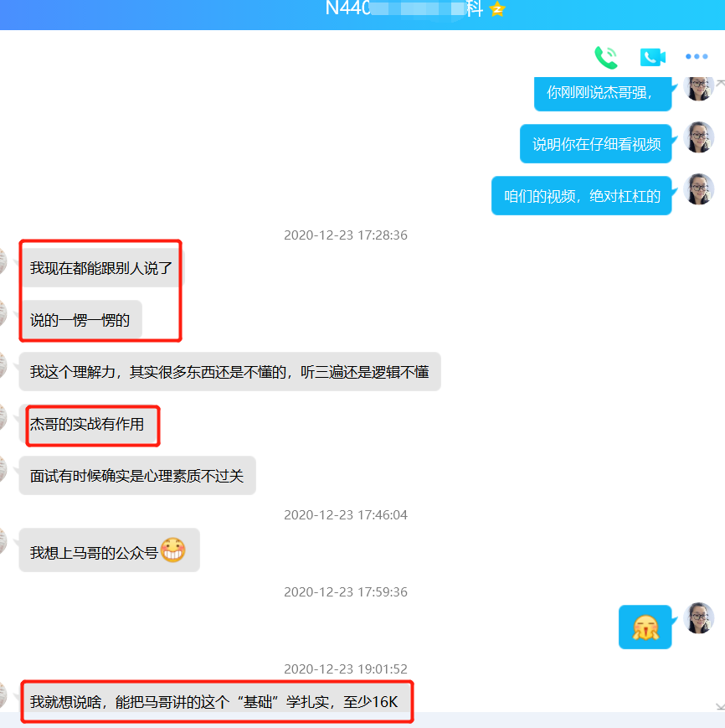This screenshot has height=728, width=725.
Task: Open sender avatar next to 说明你在仔细看视频
Action: tap(698, 137)
